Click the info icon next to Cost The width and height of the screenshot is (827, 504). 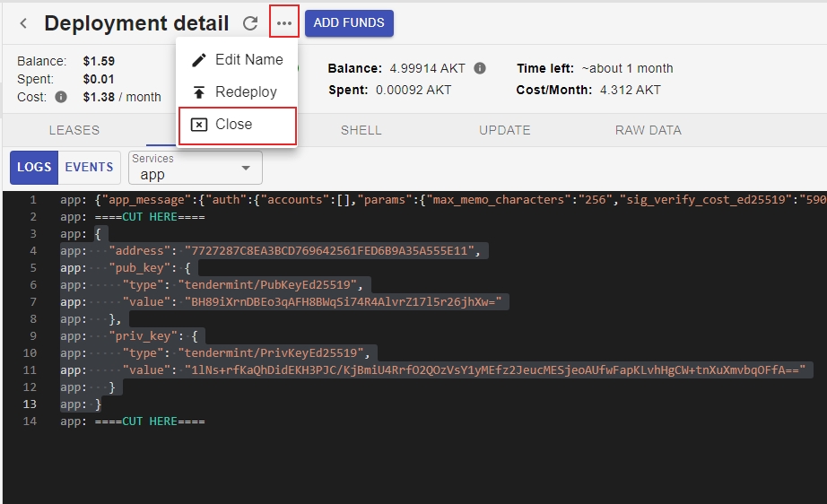point(61,97)
